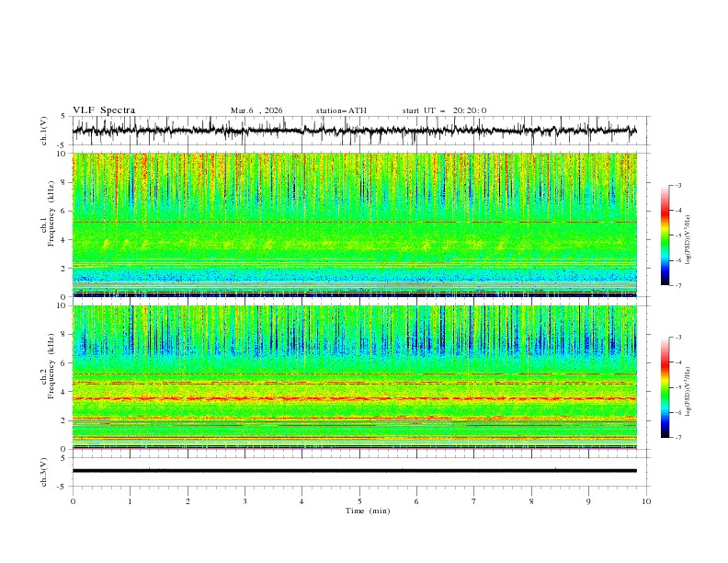Screen dimensions: 728x563
Task: Click the log(PSD) label beside ch.2 colorbar
Action: [x=688, y=392]
